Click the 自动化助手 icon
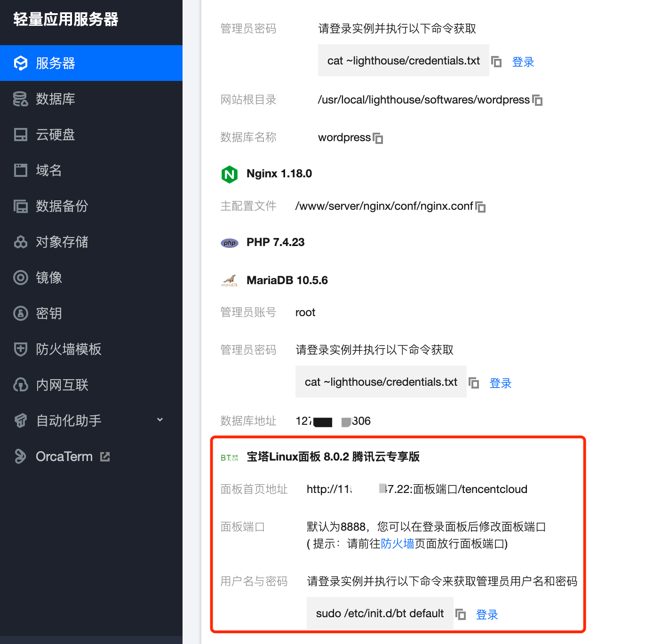653x644 pixels. [x=21, y=421]
